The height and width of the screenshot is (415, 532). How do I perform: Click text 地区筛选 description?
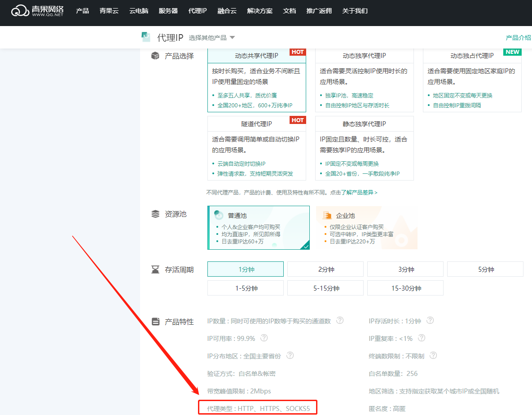[434, 391]
